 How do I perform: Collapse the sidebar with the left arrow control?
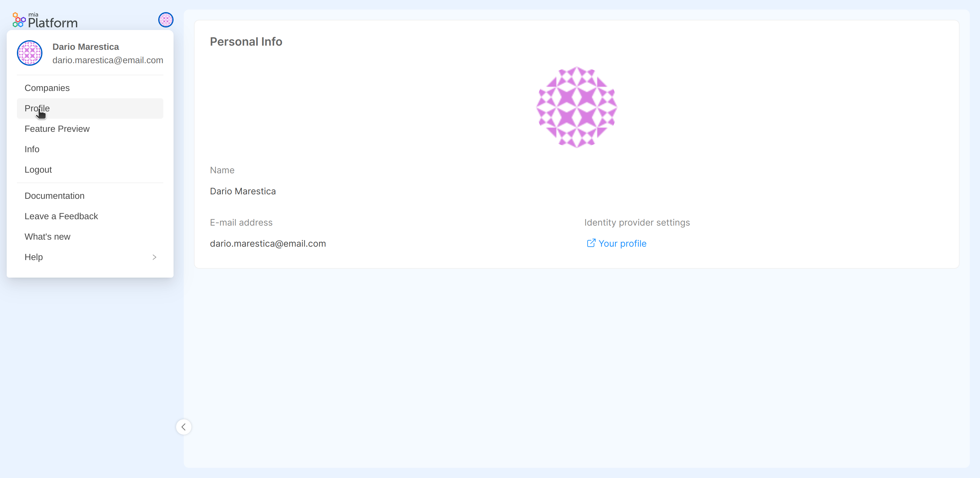(x=184, y=427)
